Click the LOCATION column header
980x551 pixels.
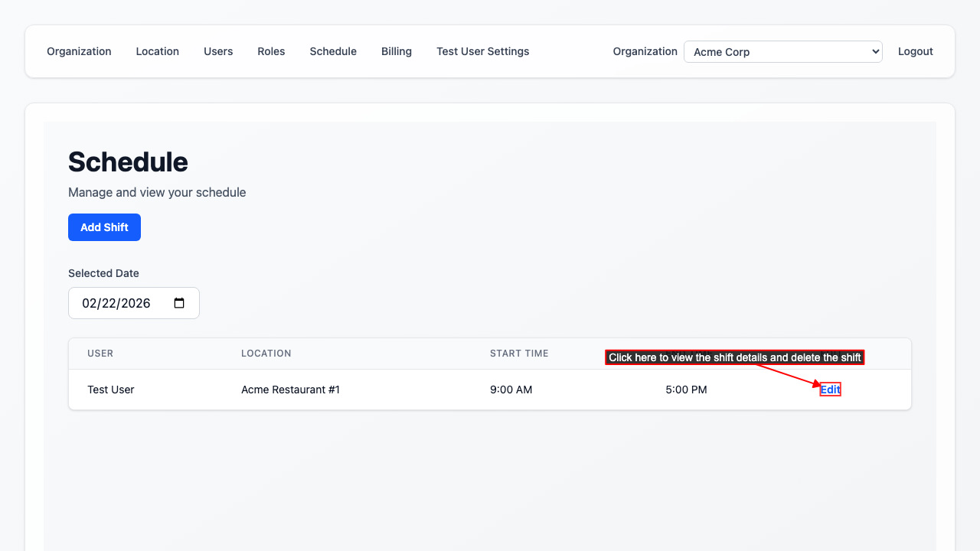coord(266,354)
